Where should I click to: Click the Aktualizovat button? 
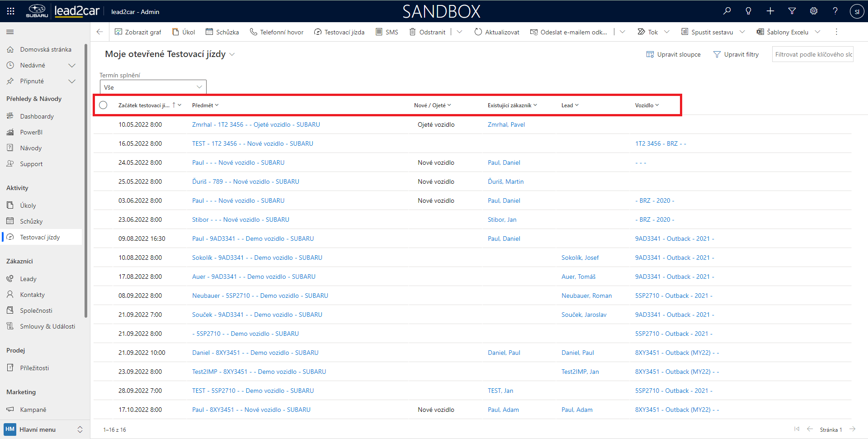tap(497, 32)
